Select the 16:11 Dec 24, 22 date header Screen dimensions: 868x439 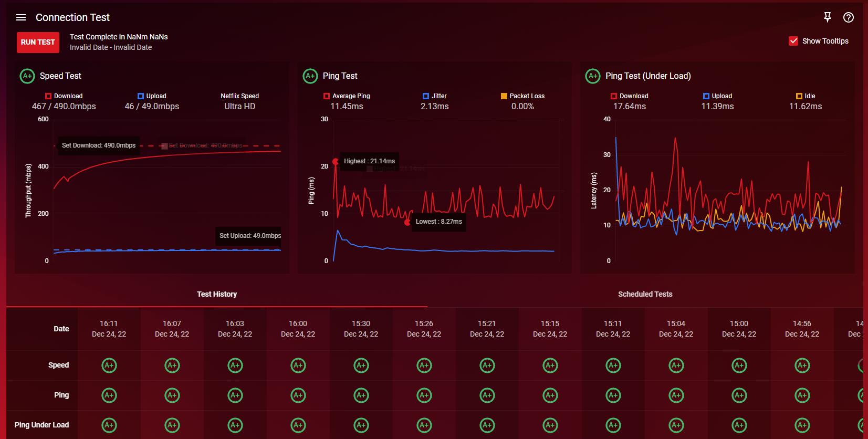(x=109, y=329)
